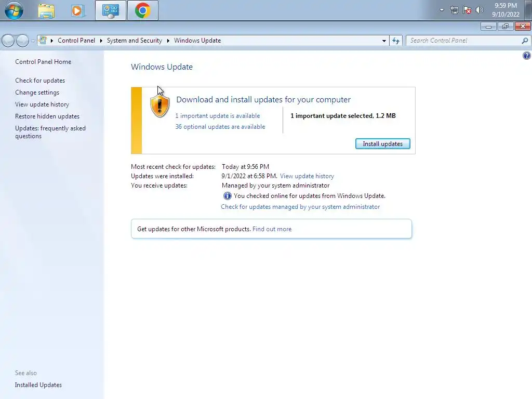Image resolution: width=532 pixels, height=399 pixels.
Task: Open Windows Explorer from the taskbar
Action: click(46, 10)
